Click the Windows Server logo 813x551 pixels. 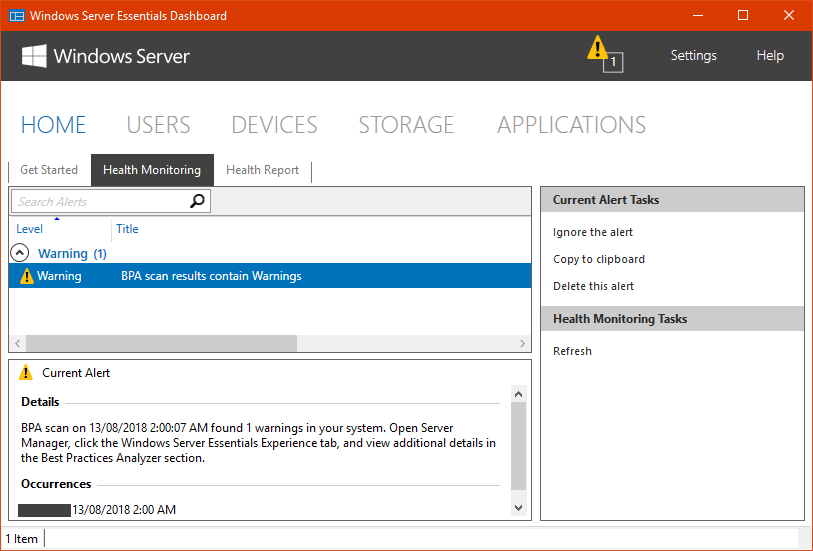[x=105, y=56]
